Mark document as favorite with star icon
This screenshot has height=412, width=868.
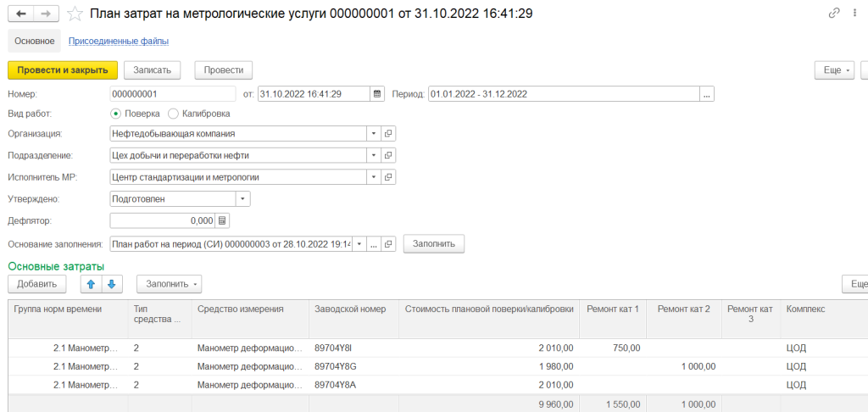point(75,14)
